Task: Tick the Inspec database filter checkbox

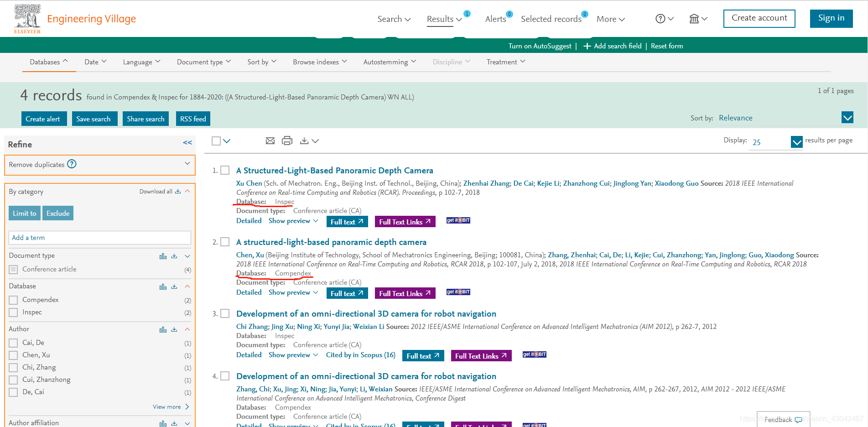Action: pos(13,312)
